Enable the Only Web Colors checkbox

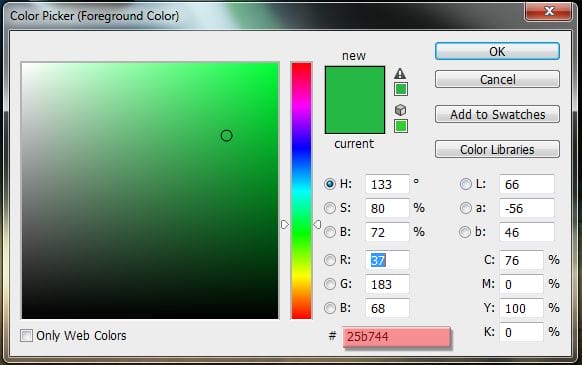tap(26, 336)
